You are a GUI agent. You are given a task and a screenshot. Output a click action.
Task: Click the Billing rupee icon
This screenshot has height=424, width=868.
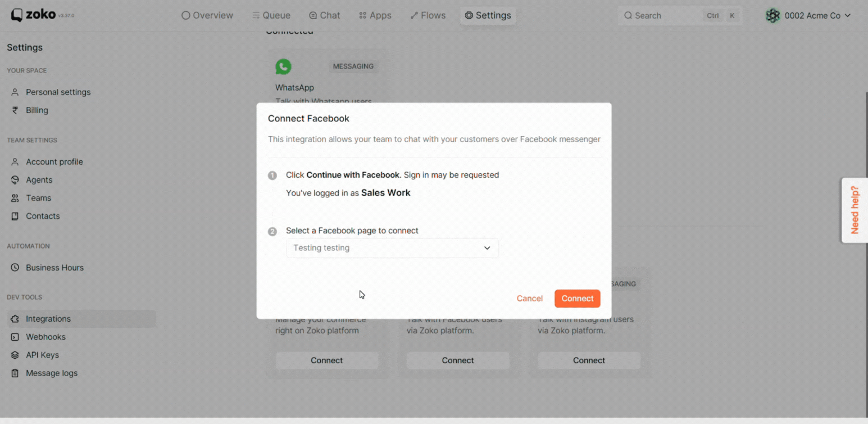[15, 110]
